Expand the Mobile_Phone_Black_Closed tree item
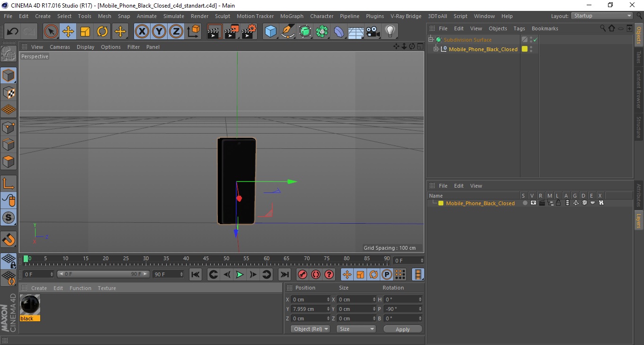Viewport: 644px width, 345px height. [436, 49]
